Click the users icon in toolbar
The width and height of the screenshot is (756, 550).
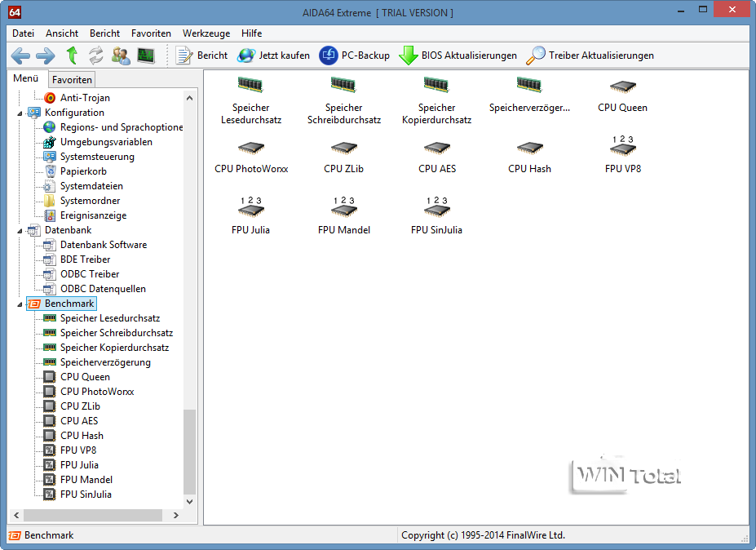121,55
